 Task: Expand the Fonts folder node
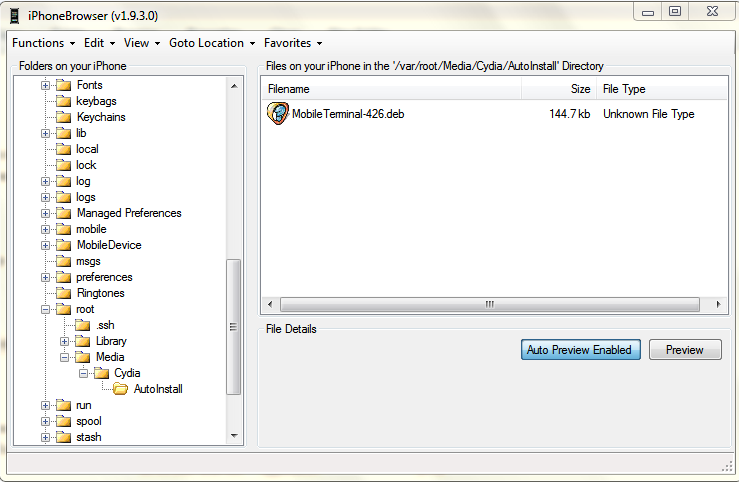click(45, 86)
